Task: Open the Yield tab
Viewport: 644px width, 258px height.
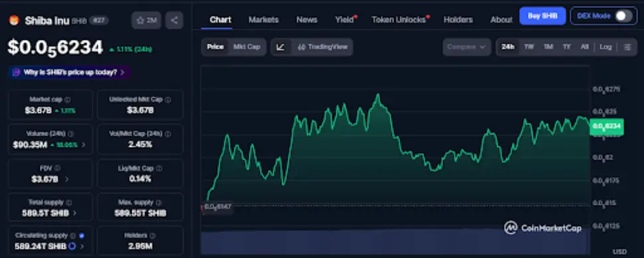Action: point(344,19)
